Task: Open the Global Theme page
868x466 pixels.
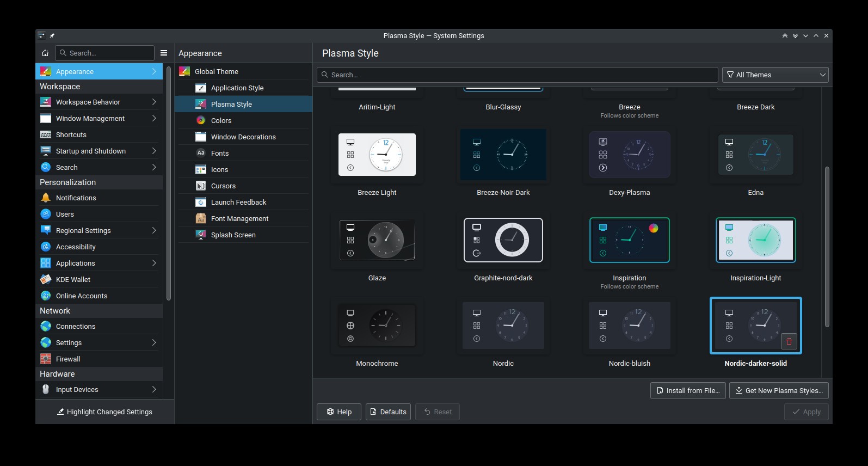Action: pos(243,71)
